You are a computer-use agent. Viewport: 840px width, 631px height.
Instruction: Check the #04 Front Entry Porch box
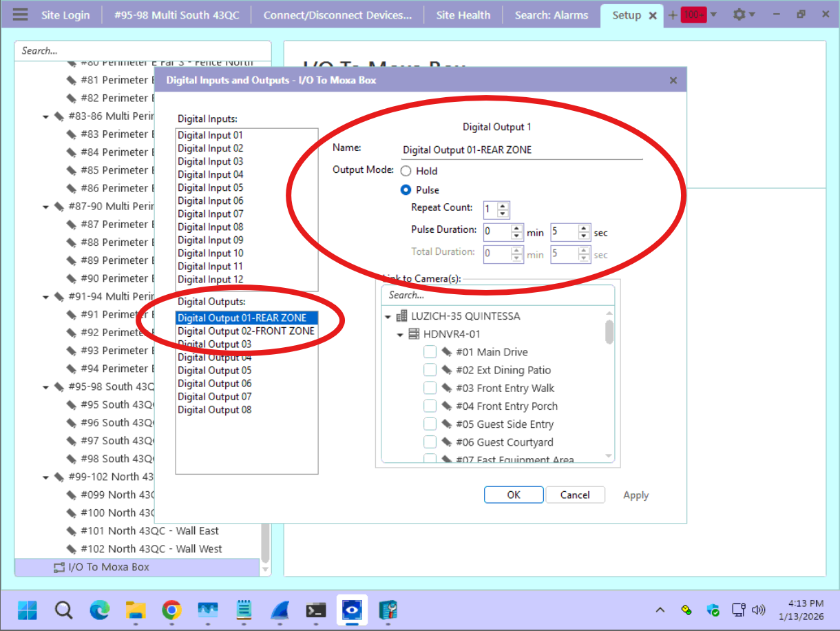[x=430, y=406]
